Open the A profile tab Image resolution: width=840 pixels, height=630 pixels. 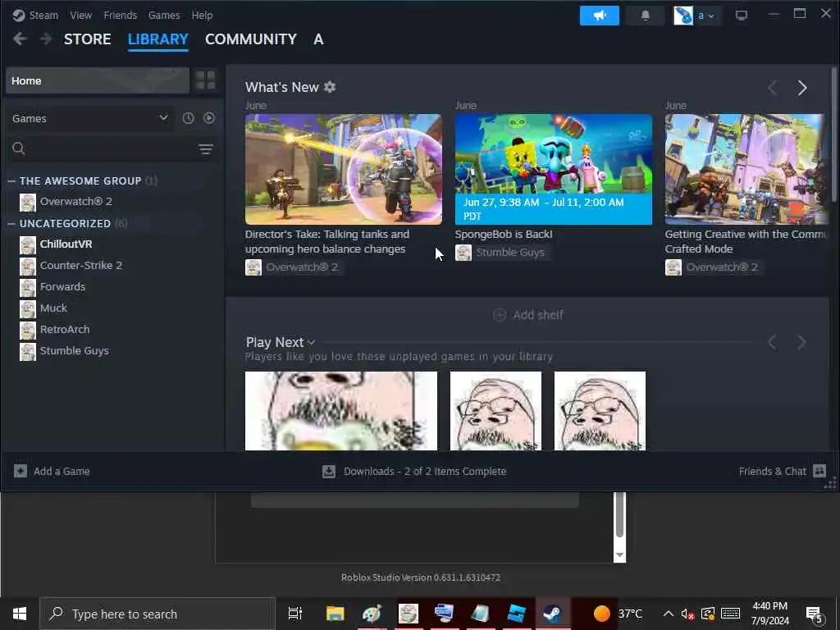point(318,39)
